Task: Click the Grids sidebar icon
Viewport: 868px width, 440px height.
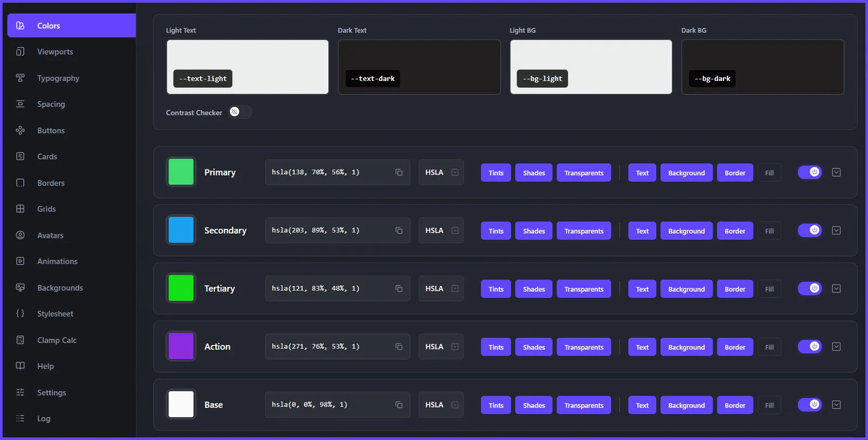Action: coord(20,209)
